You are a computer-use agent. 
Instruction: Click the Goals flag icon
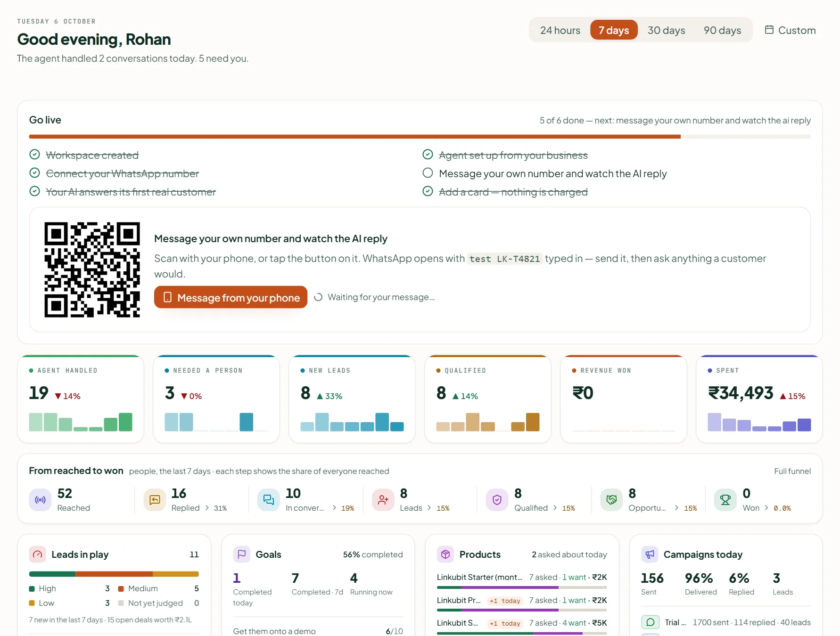(242, 554)
